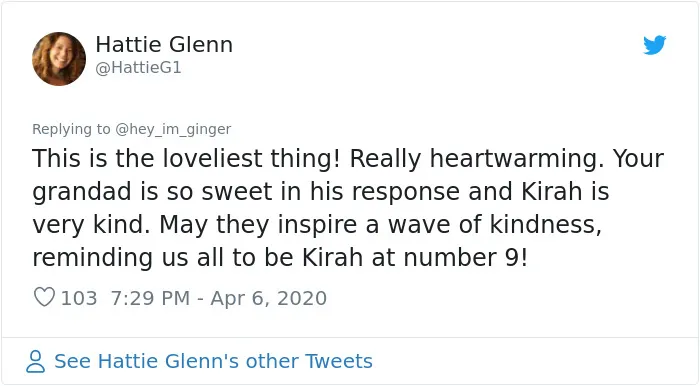700x386 pixels.
Task: Click the phrase 'This is the loveliest thing!'
Action: [186, 159]
